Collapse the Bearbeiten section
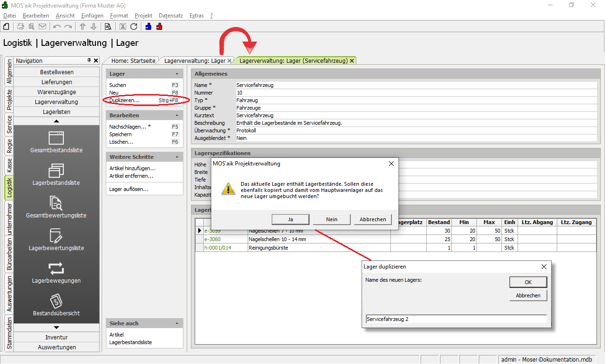The width and height of the screenshot is (605, 364). click(x=177, y=115)
